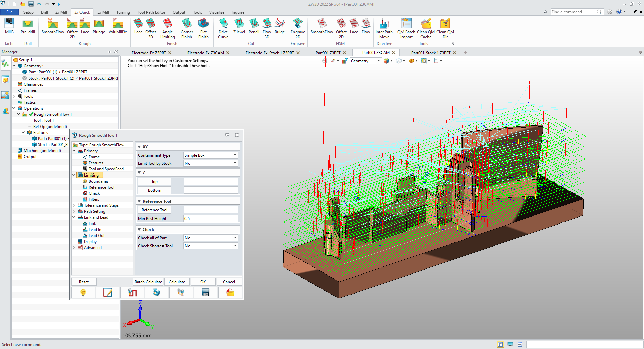Screen dimensions: 644x349
Task: Select the HSM Flow tool
Action: [x=366, y=26]
